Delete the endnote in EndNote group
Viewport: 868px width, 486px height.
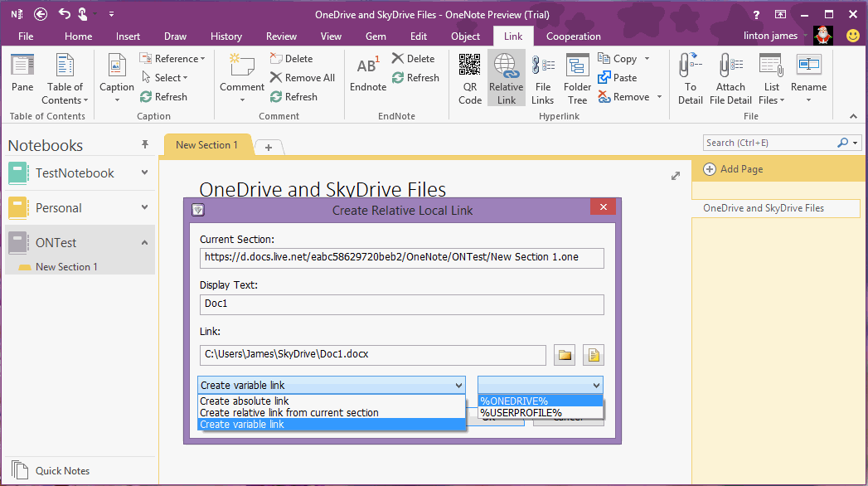coord(413,59)
